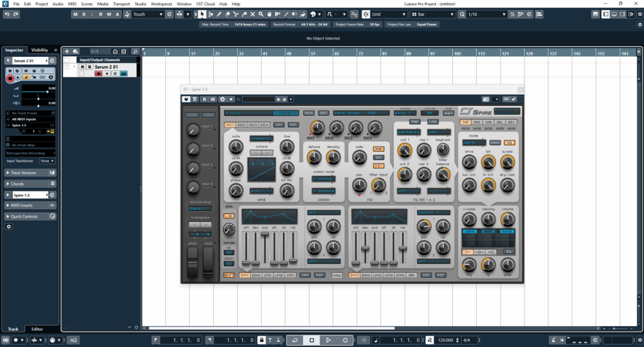Open the 1/16 quantize preset dropdown
This screenshot has height=347, width=644.
pyautogui.click(x=487, y=14)
